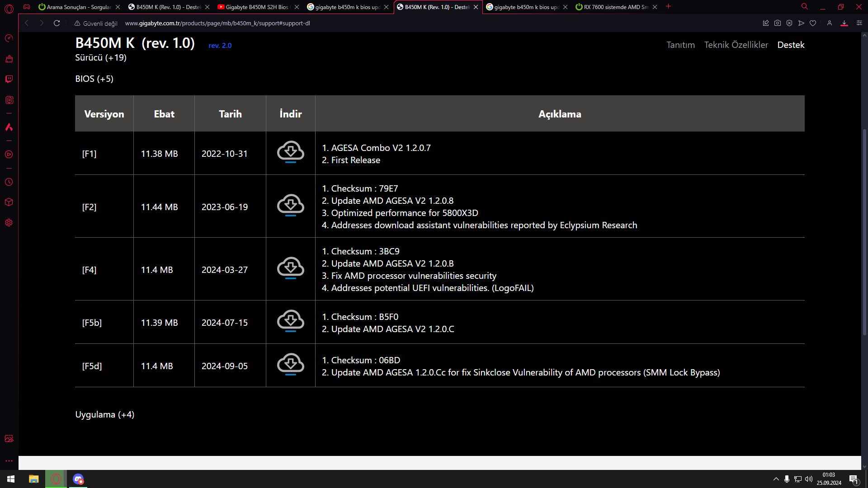Go back to previous page
Viewport: 868px width, 488px height.
pyautogui.click(x=27, y=23)
